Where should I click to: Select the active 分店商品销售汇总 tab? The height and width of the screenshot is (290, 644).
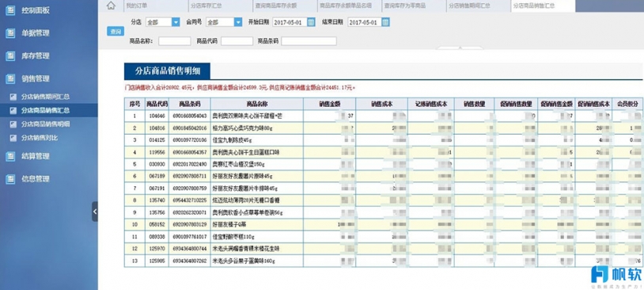pyautogui.click(x=543, y=6)
